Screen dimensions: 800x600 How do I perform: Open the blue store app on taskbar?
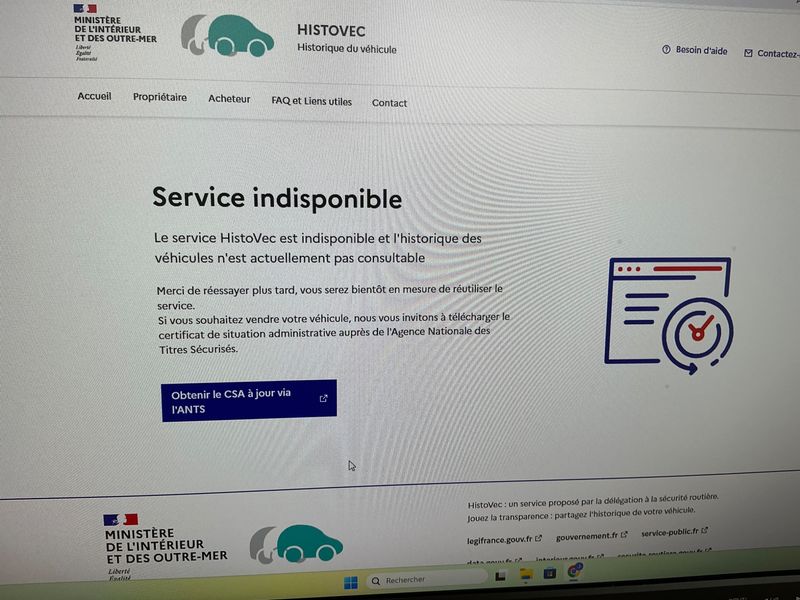549,573
